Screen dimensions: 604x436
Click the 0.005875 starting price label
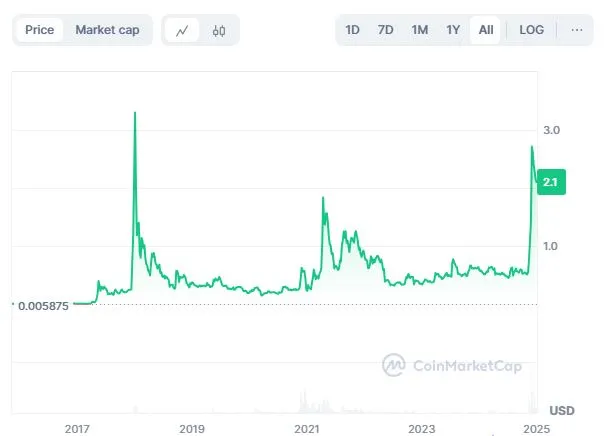(x=43, y=306)
